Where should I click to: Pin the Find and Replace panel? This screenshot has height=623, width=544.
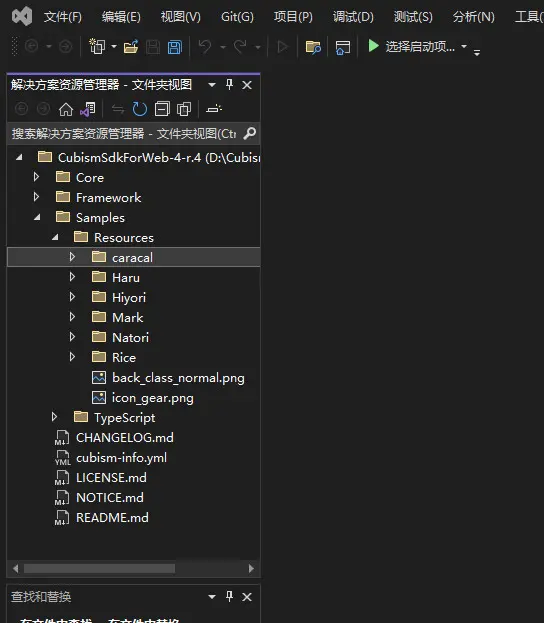coord(229,596)
